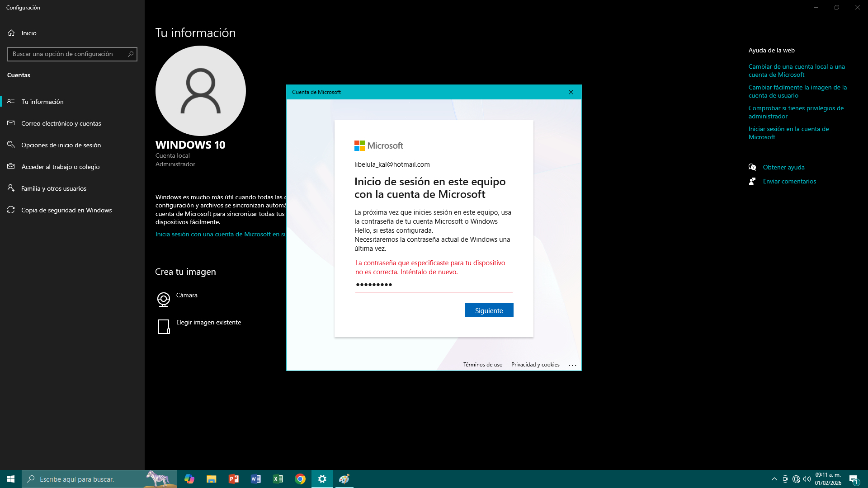The width and height of the screenshot is (868, 488).
Task: Click the network globe icon
Action: [796, 479]
